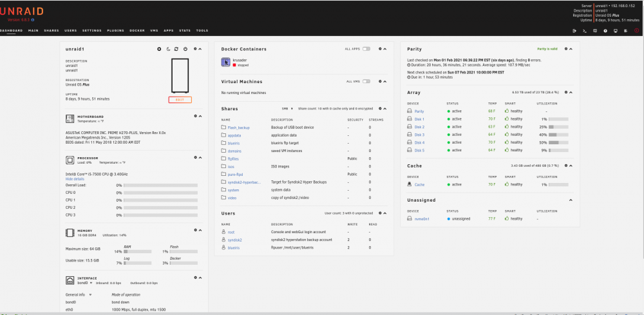644x315 pixels.
Task: Collapse the Shares section
Action: click(385, 108)
